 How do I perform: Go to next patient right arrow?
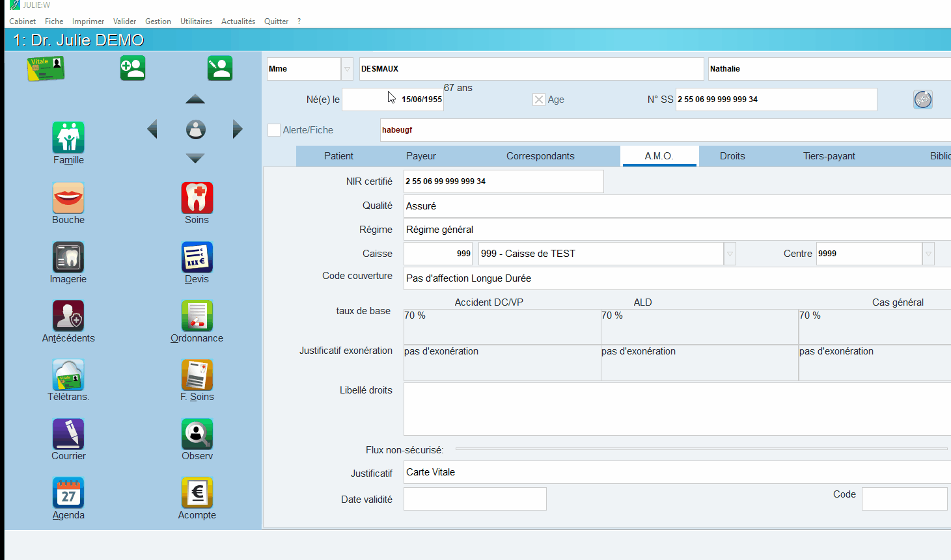(238, 129)
